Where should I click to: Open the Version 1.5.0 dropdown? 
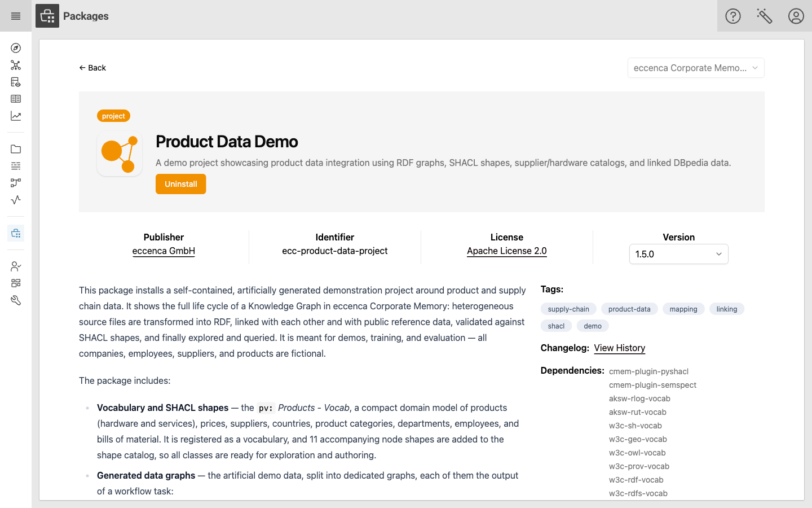point(679,254)
